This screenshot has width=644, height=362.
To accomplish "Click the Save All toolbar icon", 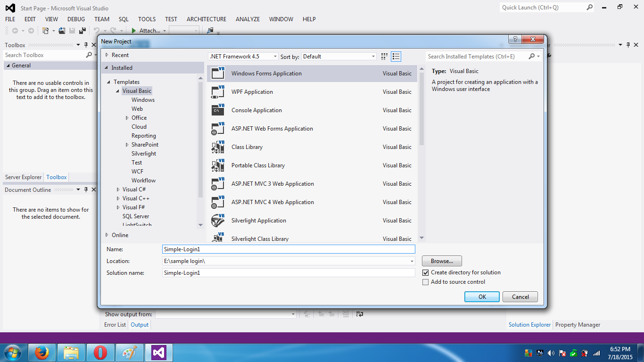I will pos(83,31).
